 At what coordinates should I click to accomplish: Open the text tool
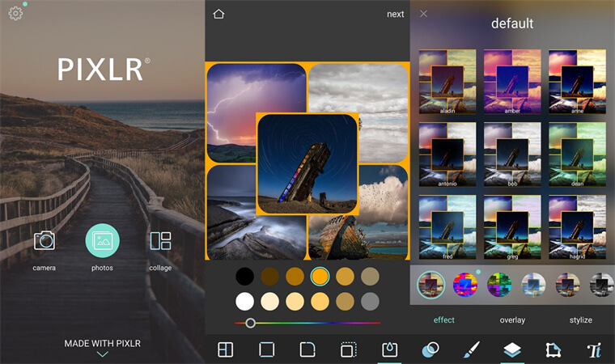tap(594, 349)
